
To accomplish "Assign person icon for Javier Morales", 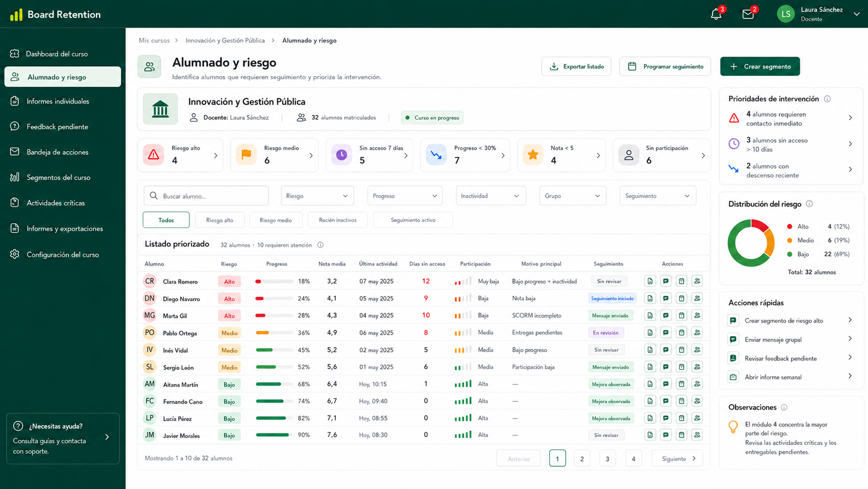I will (x=697, y=435).
